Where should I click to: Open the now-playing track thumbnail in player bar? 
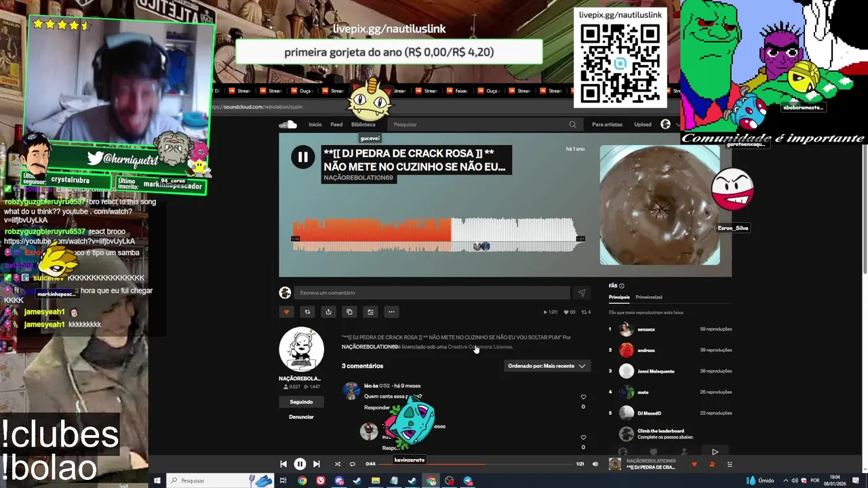coord(615,464)
